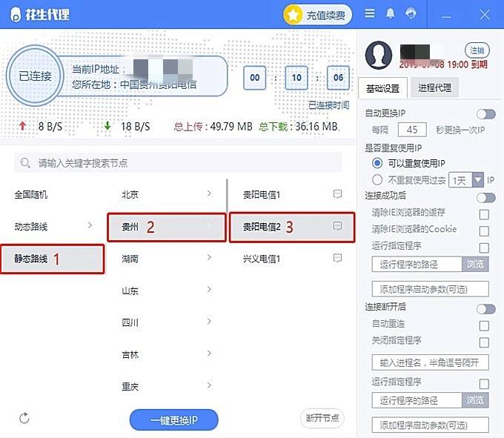Expand the 重庆 province chevron

209,385
